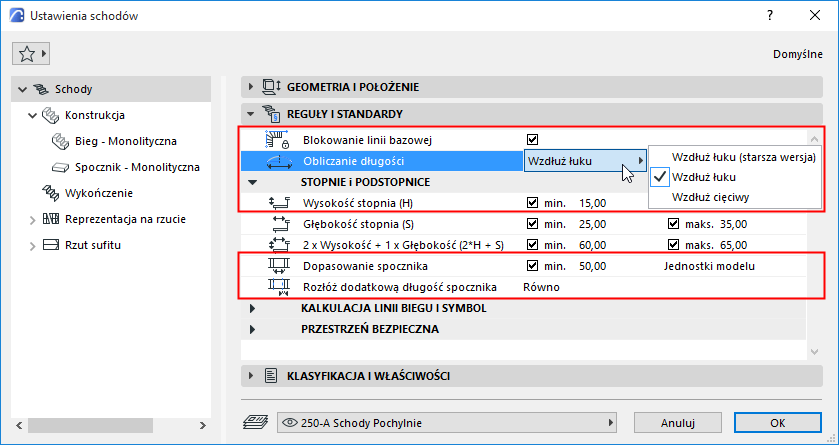Viewport: 839px width, 445px height.
Task: Expand Kalkulacja linii biegu i symbol section
Action: pos(253,309)
